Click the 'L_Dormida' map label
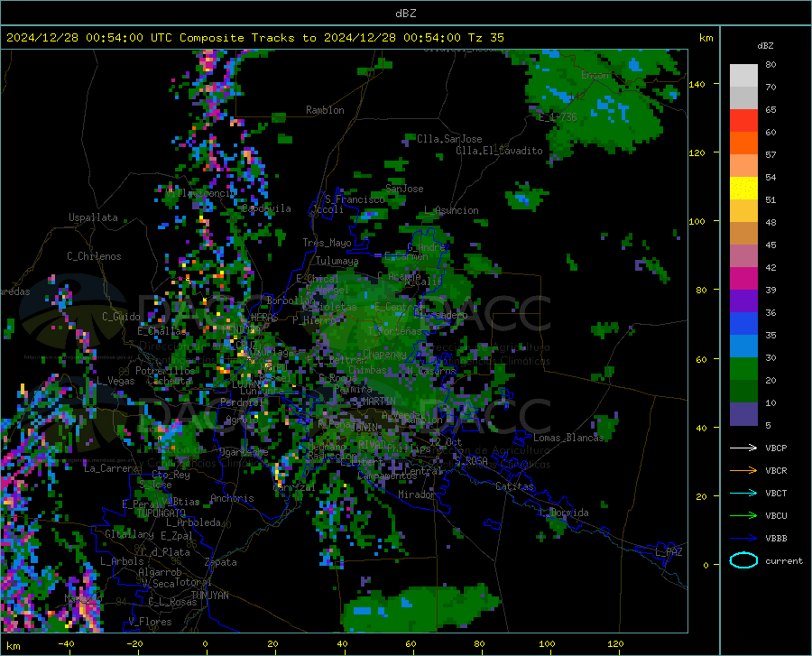This screenshot has width=812, height=656. [563, 513]
